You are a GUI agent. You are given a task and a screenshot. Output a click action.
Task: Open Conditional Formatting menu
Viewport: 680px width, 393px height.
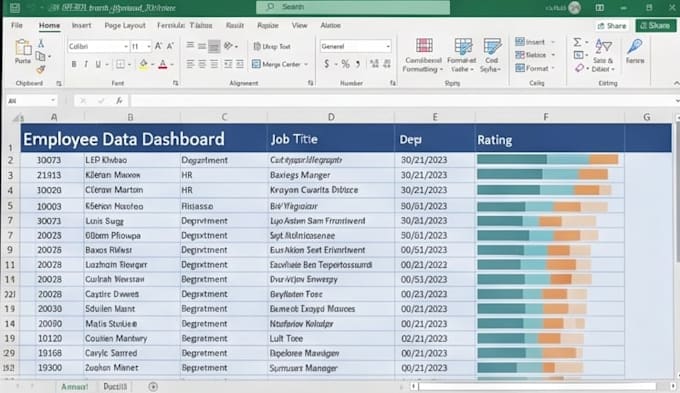[423, 55]
